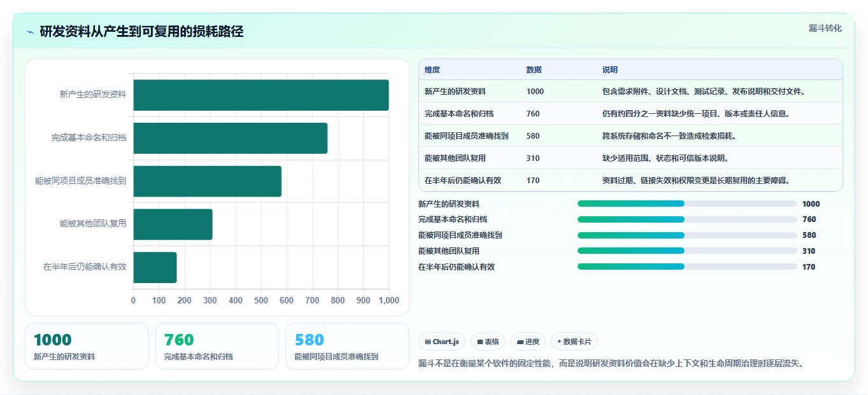Click x-axis tick label 1,000
This screenshot has height=395, width=868.
click(x=388, y=300)
